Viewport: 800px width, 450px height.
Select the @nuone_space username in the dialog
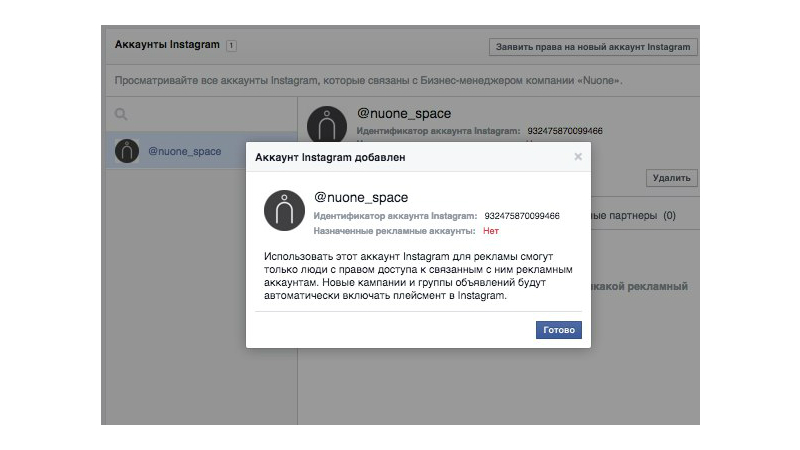coord(361,198)
